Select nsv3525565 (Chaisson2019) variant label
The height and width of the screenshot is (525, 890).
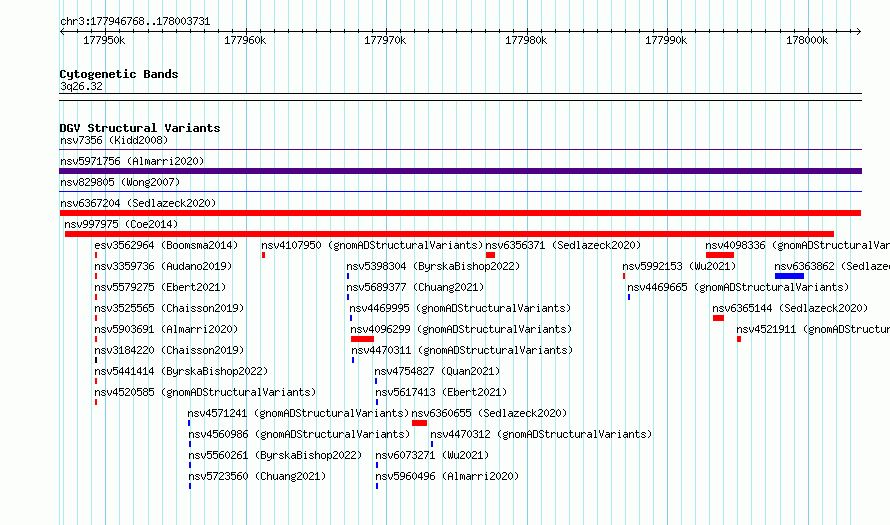pos(169,308)
